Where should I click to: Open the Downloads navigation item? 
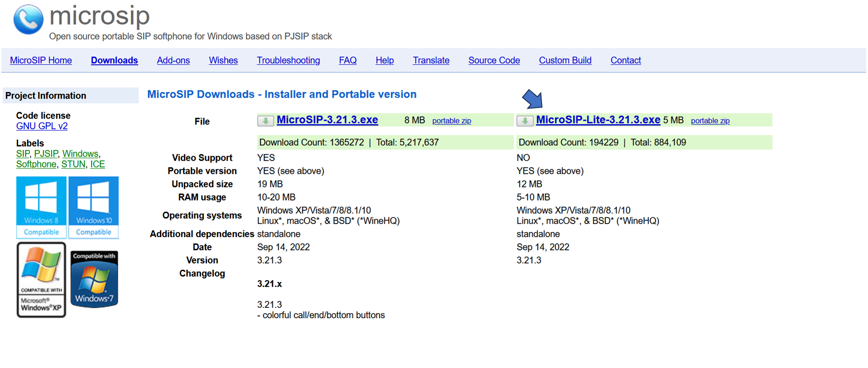coord(114,60)
